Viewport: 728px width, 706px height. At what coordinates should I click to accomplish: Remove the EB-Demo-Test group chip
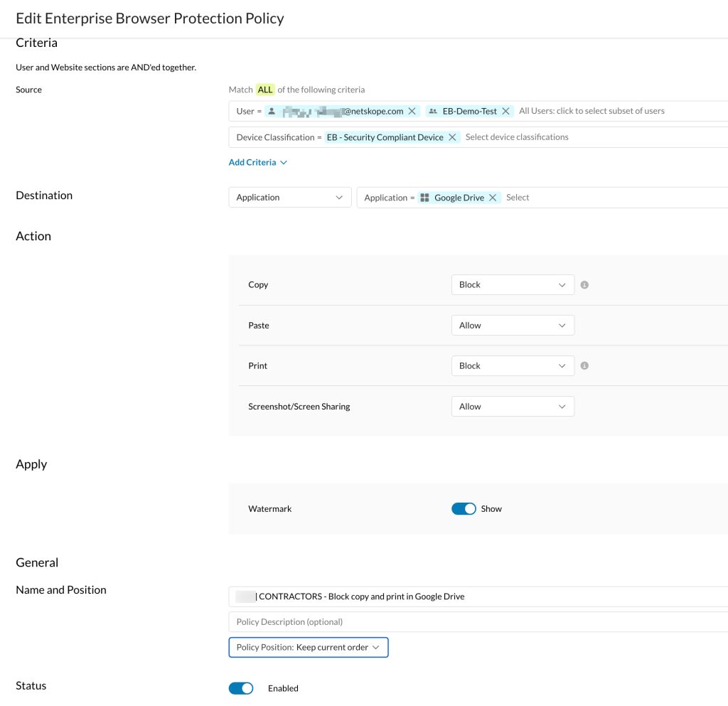tap(505, 112)
